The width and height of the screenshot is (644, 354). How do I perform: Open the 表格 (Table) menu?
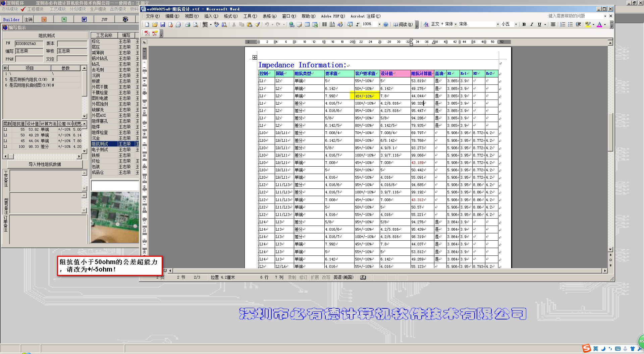pyautogui.click(x=269, y=16)
